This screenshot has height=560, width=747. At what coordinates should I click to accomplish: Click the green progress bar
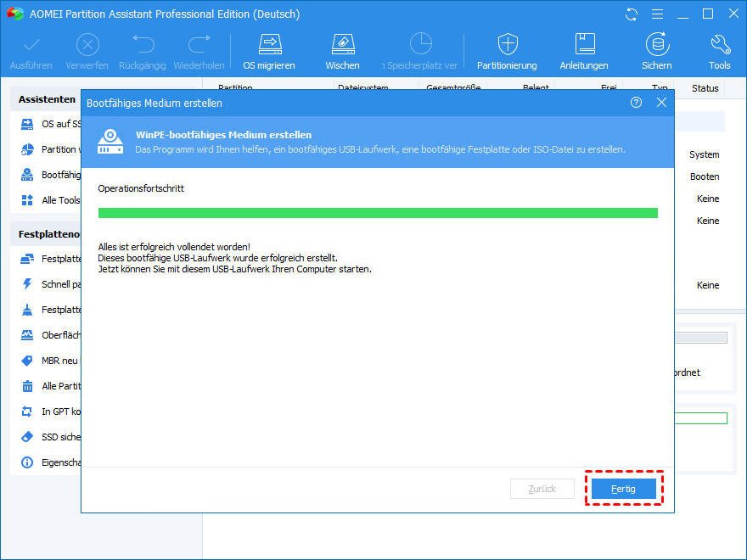[378, 213]
